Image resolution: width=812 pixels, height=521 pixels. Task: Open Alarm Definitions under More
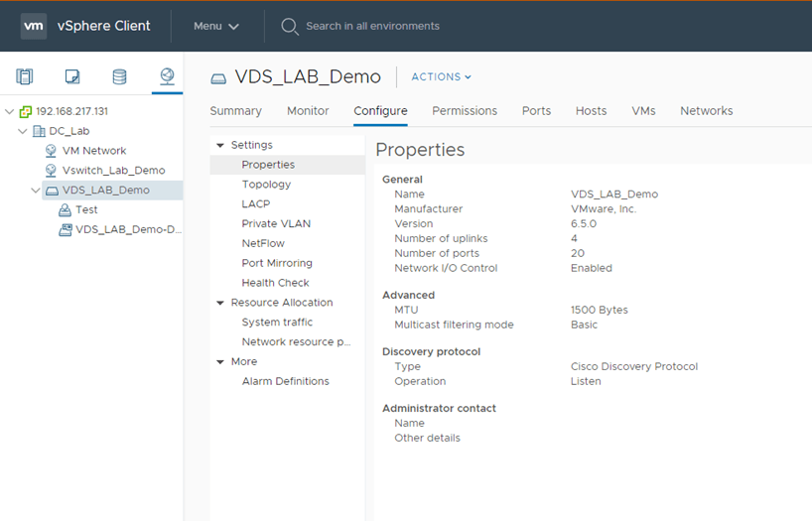285,381
